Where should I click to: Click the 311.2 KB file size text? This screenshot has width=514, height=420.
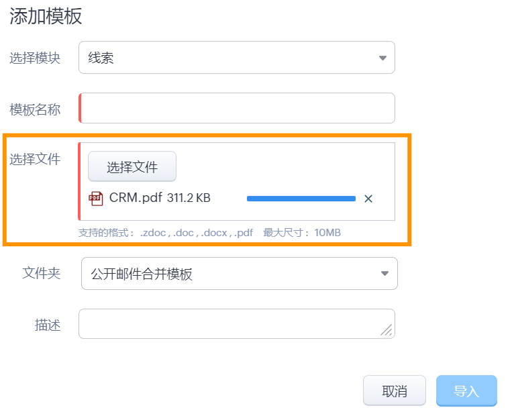click(189, 198)
